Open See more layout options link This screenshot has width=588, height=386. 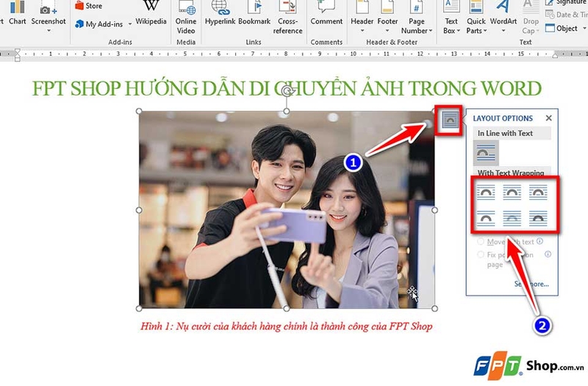click(x=531, y=284)
